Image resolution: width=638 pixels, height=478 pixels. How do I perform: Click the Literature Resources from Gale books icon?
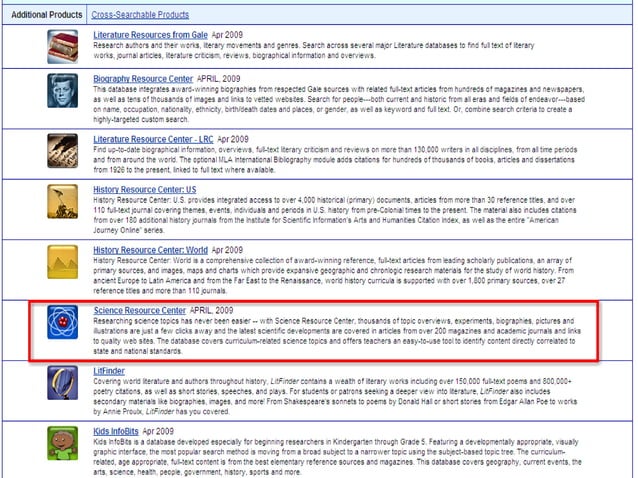(62, 47)
